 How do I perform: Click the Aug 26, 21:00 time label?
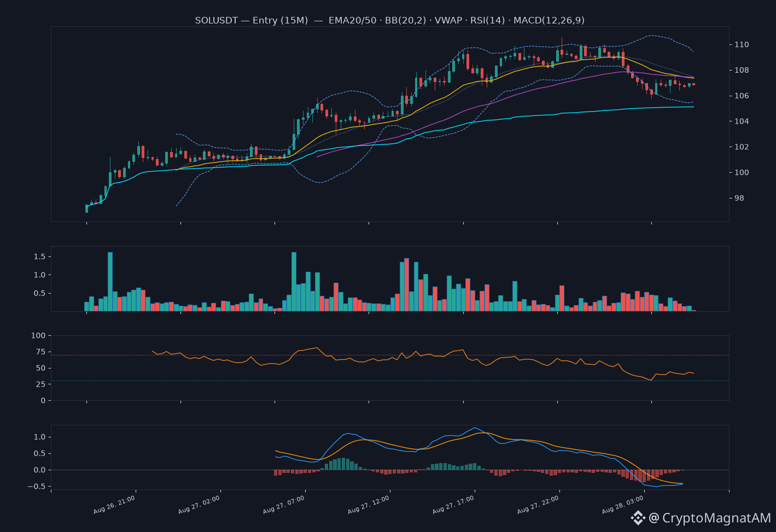click(114, 505)
